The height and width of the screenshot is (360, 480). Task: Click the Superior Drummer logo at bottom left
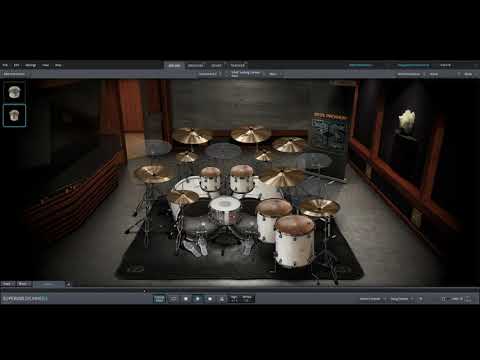25,299
